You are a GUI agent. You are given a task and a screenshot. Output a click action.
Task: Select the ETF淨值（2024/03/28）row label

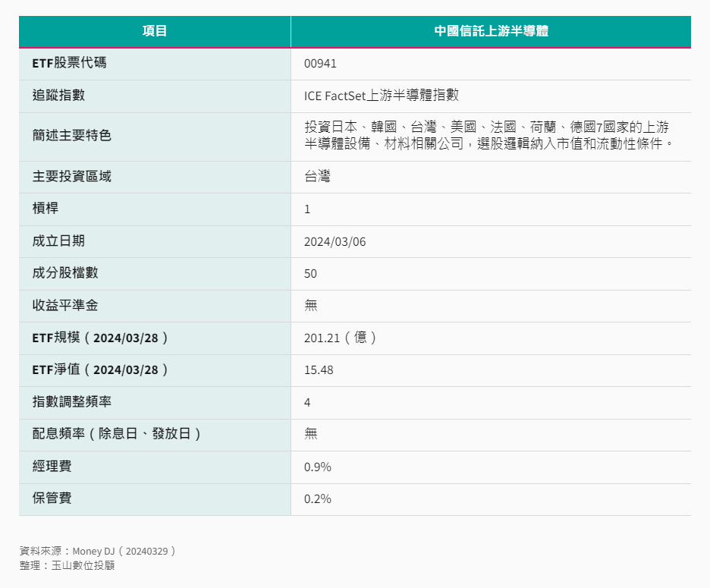(100, 370)
